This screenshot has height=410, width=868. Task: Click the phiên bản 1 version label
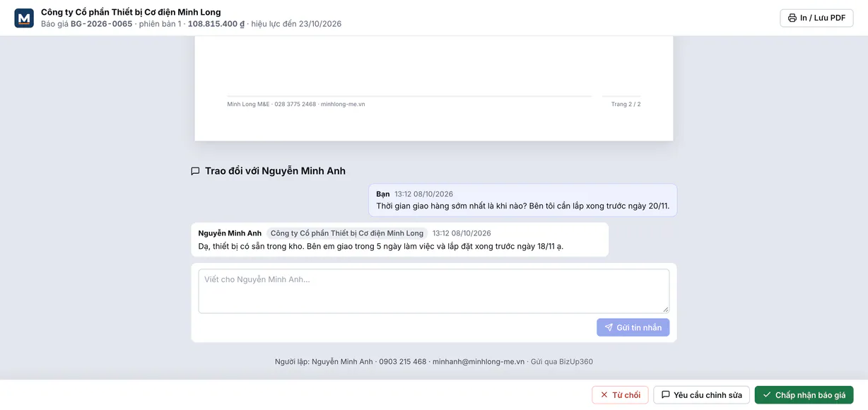(160, 24)
